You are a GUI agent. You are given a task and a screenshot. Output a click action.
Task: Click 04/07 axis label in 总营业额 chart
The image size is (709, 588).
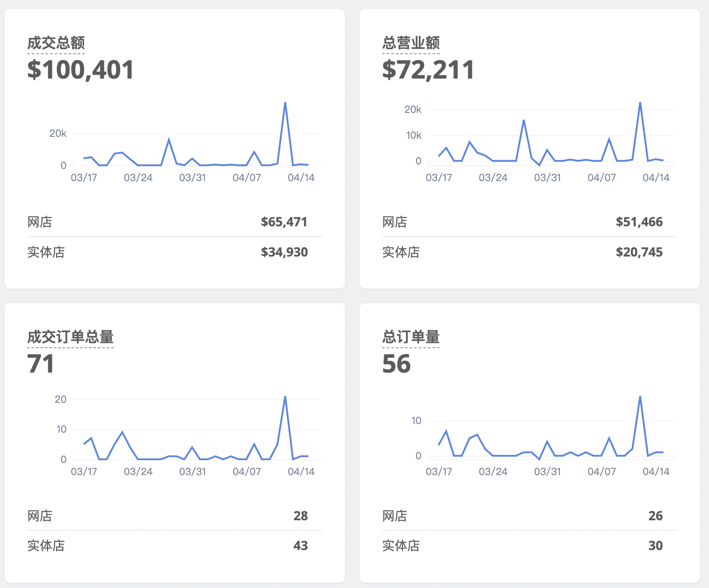602,178
